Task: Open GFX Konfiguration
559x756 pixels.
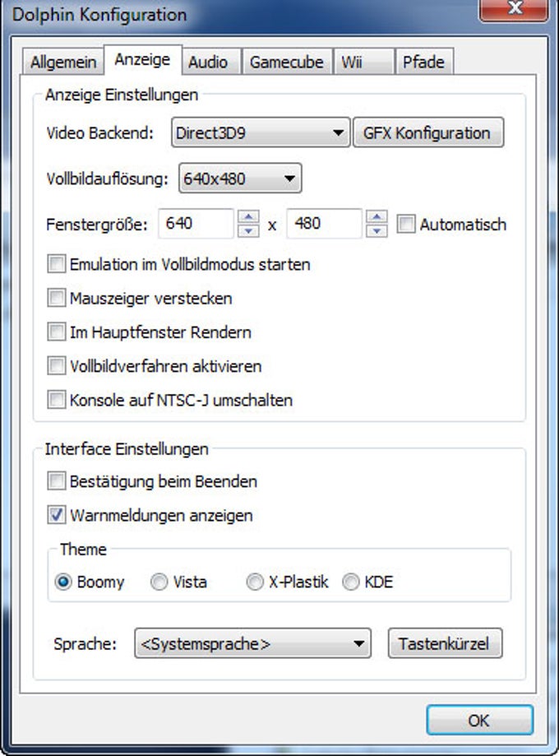Action: [x=428, y=132]
